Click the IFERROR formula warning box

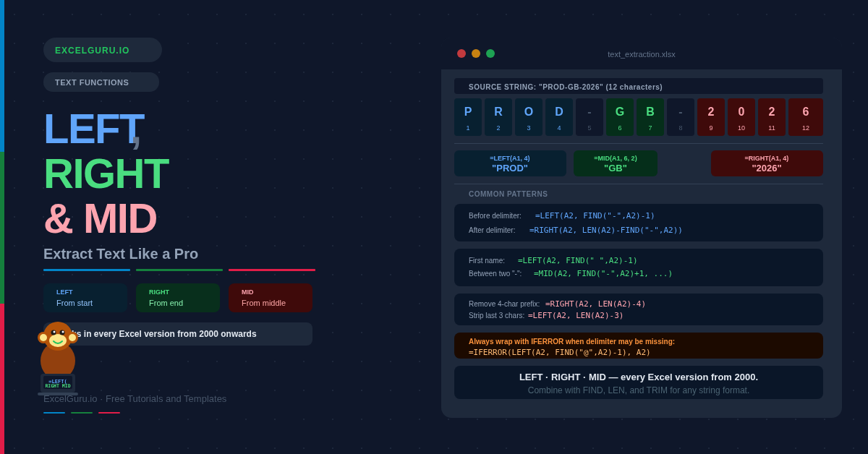(639, 346)
